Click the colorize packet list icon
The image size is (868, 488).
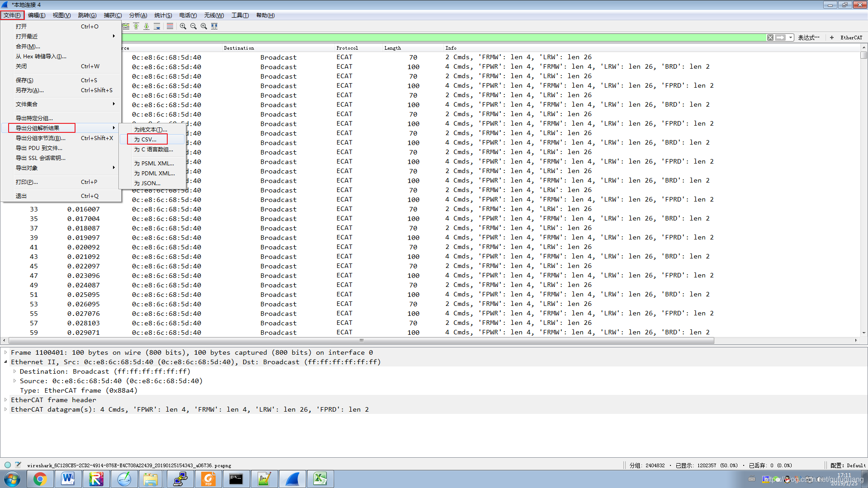pyautogui.click(x=170, y=26)
